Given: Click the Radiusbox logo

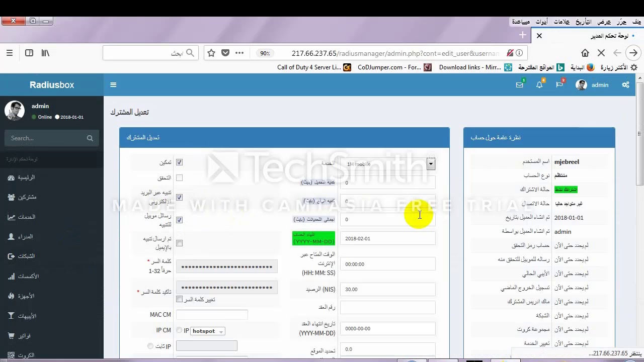Looking at the screenshot, I should click(x=52, y=85).
